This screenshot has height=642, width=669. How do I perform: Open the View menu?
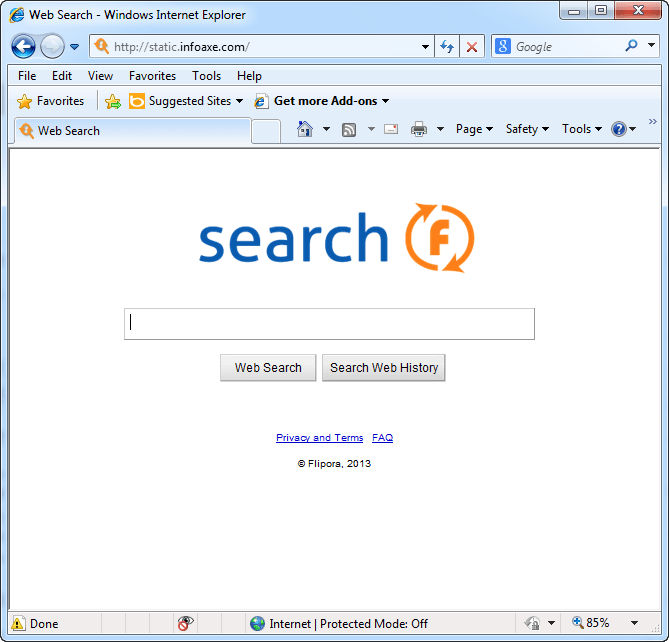click(100, 76)
